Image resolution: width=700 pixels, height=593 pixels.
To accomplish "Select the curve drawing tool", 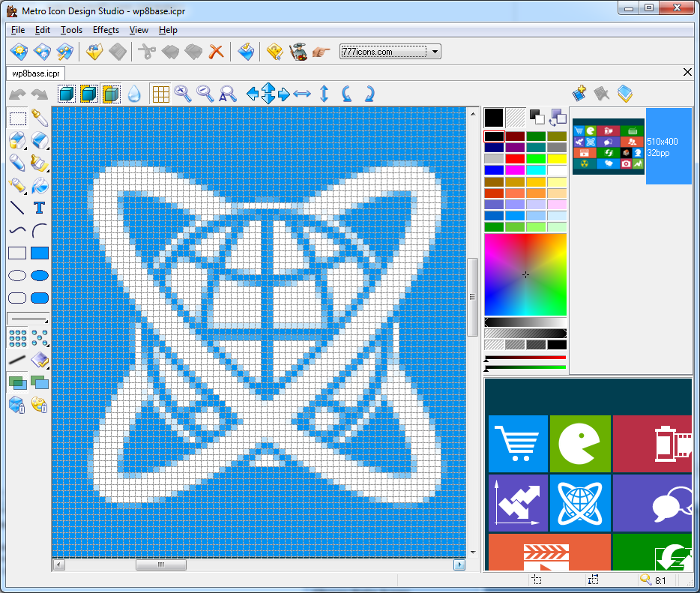I will pyautogui.click(x=17, y=230).
